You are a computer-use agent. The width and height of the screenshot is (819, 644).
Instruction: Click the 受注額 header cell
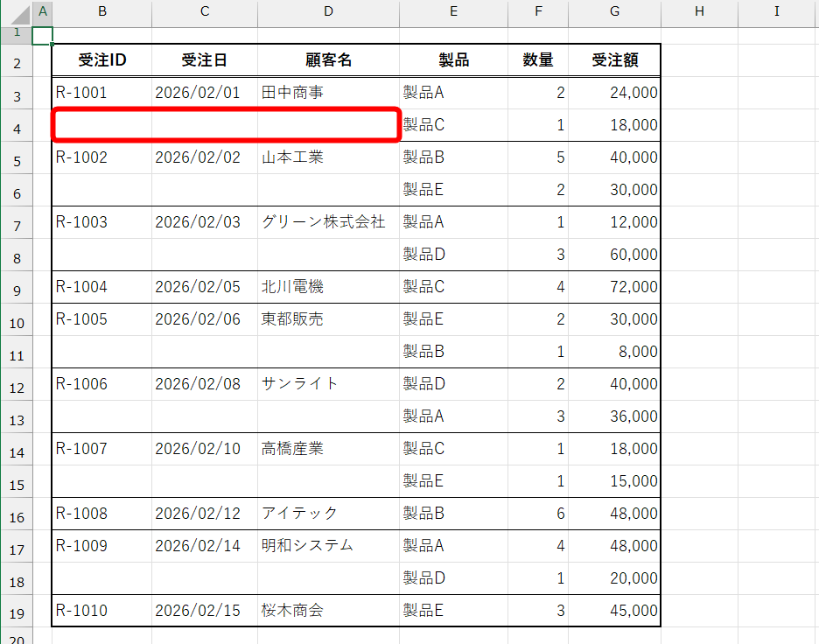coord(614,59)
